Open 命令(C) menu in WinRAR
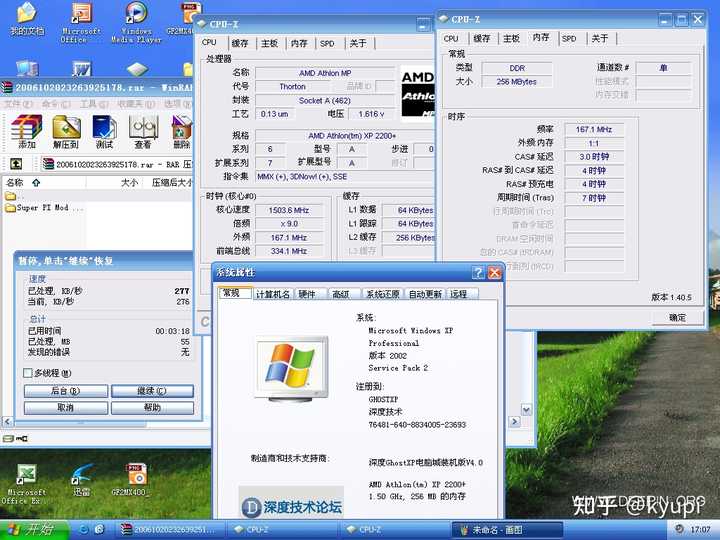Screen dimensions: 720x540 pyautogui.click(x=56, y=104)
